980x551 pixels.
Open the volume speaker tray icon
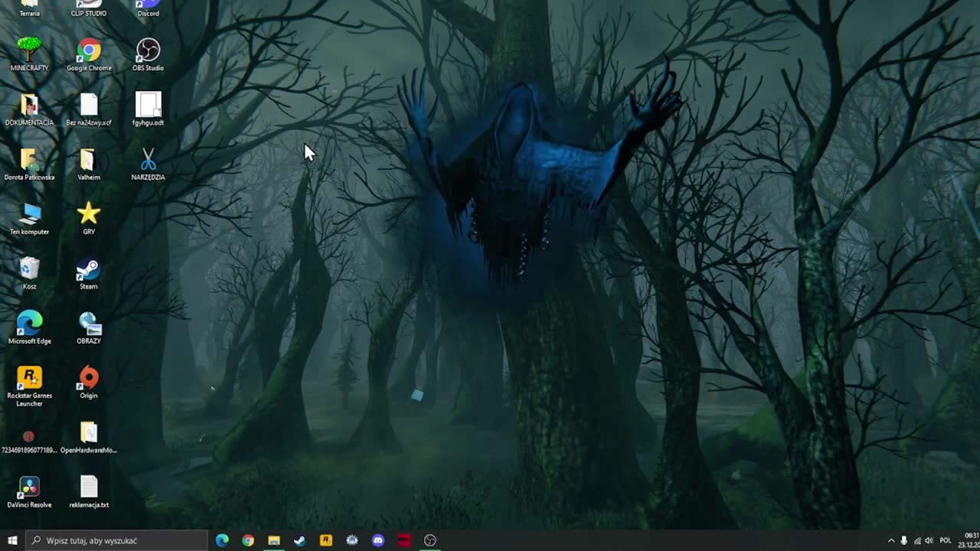[x=929, y=540]
